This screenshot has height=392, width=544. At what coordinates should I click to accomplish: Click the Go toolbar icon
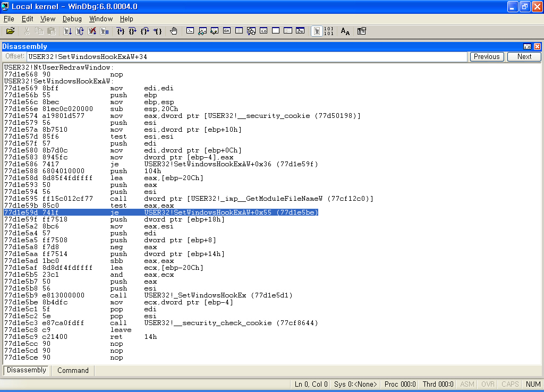tap(67, 31)
